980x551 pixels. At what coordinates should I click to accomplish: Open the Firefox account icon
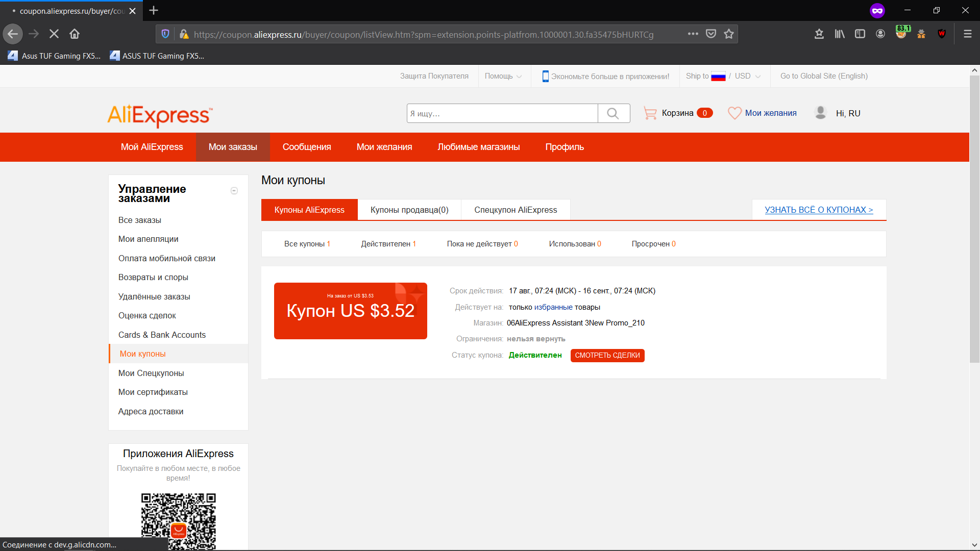coord(880,34)
